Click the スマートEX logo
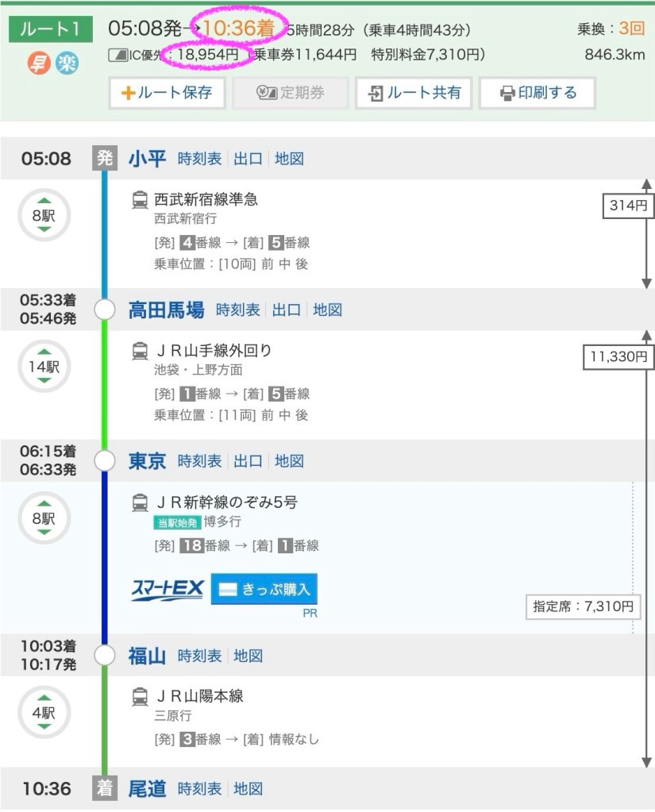Image resolution: width=655 pixels, height=812 pixels. (168, 590)
